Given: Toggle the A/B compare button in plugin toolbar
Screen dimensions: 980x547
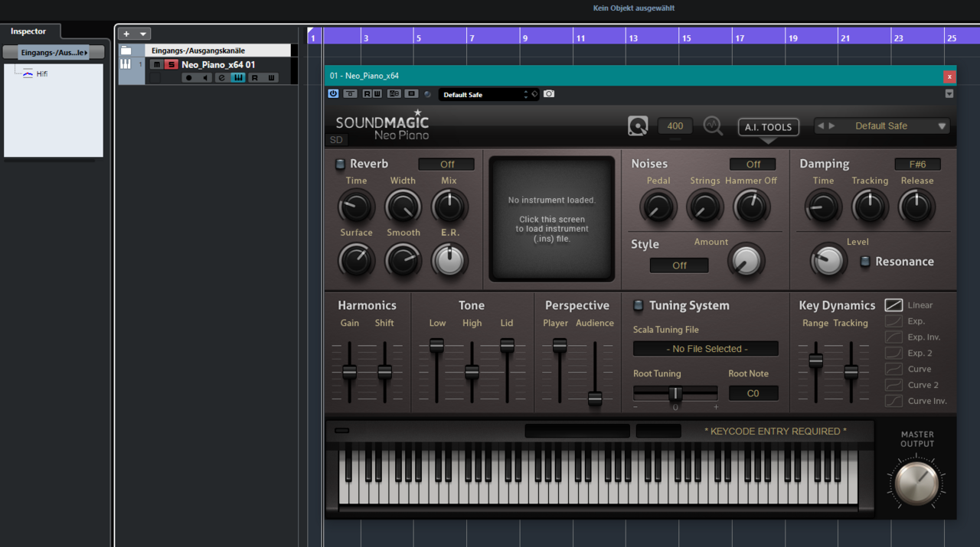Looking at the screenshot, I should [394, 93].
